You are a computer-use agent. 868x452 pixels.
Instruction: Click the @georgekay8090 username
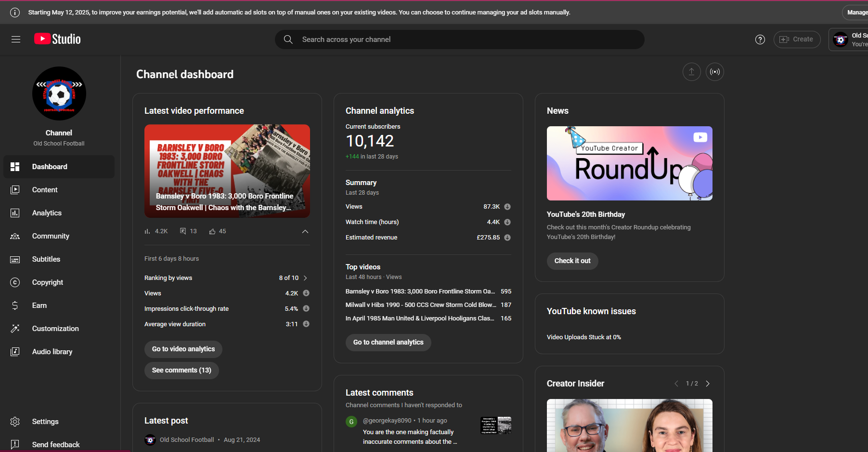[387, 421]
